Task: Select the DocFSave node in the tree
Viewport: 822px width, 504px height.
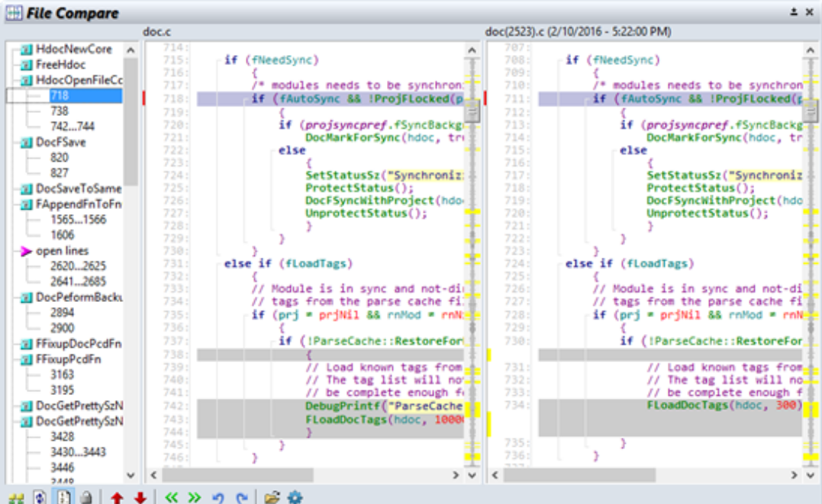Action: pos(60,142)
